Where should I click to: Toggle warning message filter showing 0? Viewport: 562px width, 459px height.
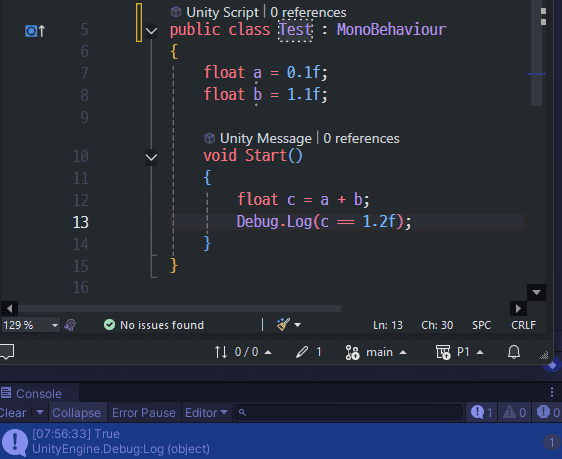click(x=514, y=412)
